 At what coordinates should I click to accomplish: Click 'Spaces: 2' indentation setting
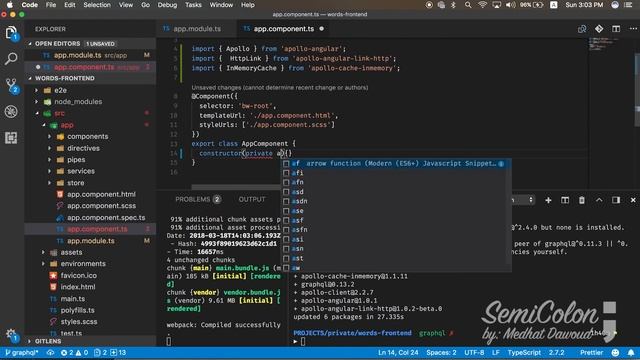pyautogui.click(x=441, y=353)
